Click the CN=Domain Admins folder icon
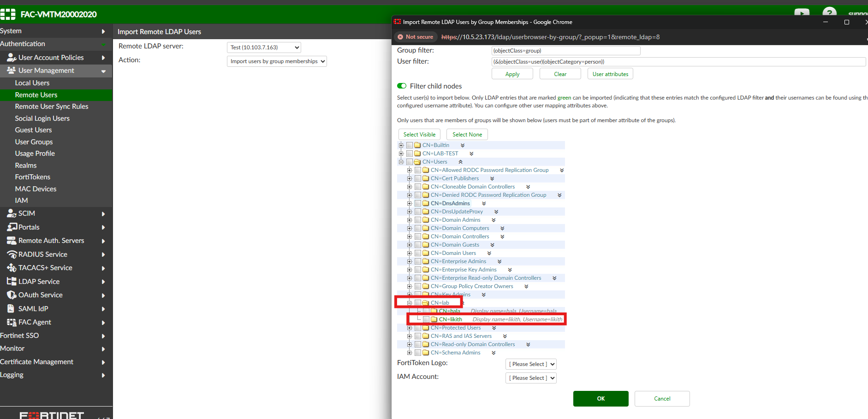Viewport: 868px width, 419px height. click(426, 220)
